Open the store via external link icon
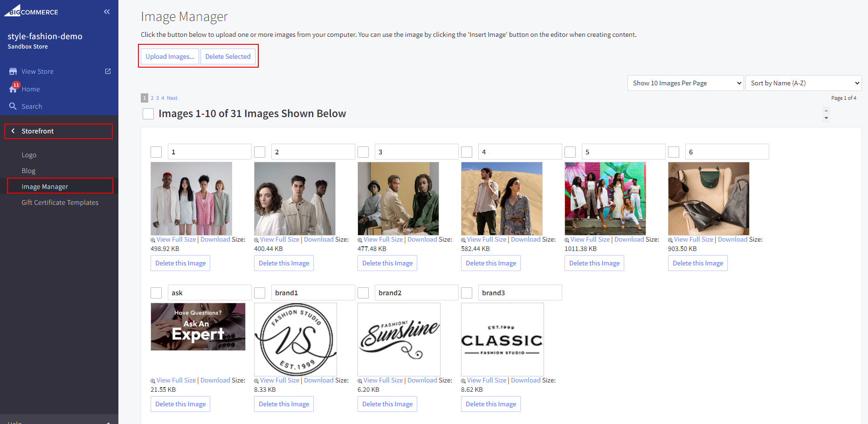The height and width of the screenshot is (424, 868). tap(108, 71)
